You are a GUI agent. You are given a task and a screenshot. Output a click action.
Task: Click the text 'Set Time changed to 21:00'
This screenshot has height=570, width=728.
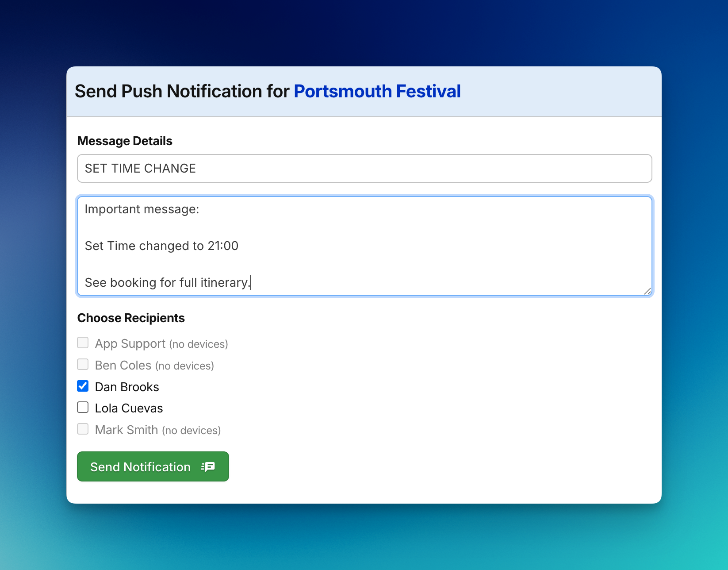tap(161, 246)
